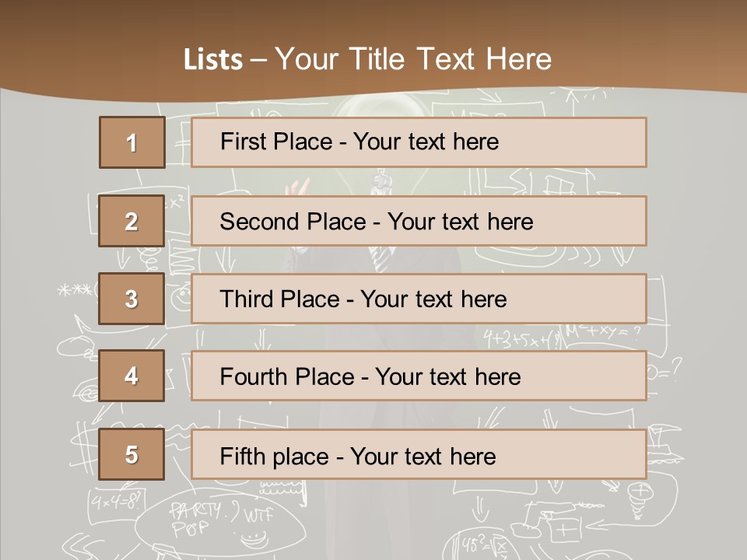Screen dimensions: 747x560
Task: Select the Fourth Place text bar
Action: (419, 376)
